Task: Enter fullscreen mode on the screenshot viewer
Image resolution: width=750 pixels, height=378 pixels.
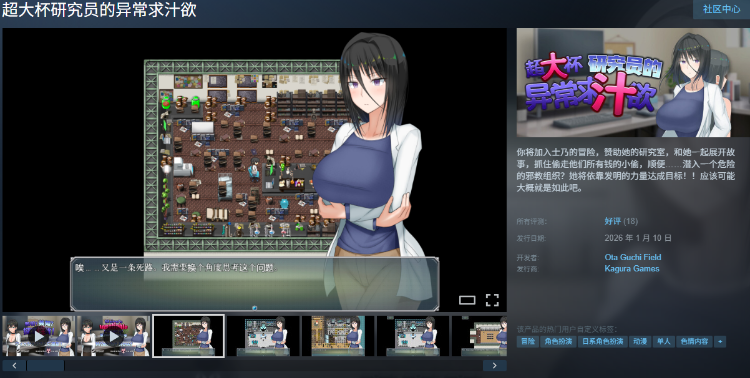Action: pyautogui.click(x=492, y=300)
